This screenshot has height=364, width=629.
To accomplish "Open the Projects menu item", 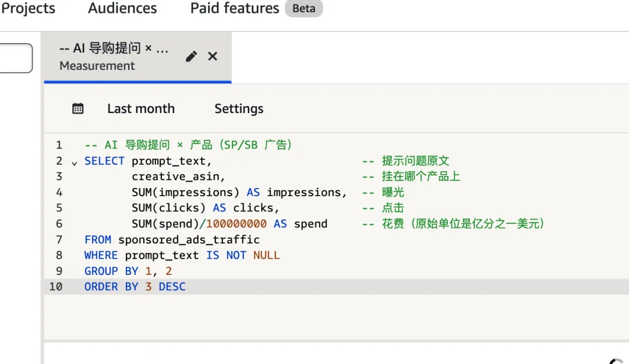I will [x=28, y=8].
